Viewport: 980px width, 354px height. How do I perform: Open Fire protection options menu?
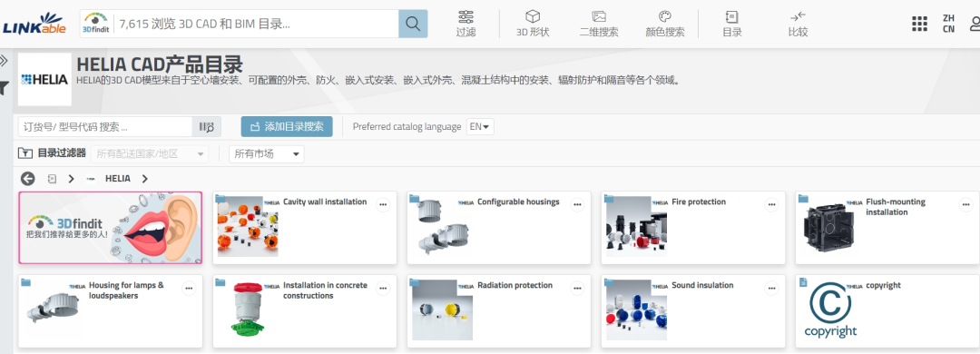pyautogui.click(x=772, y=205)
